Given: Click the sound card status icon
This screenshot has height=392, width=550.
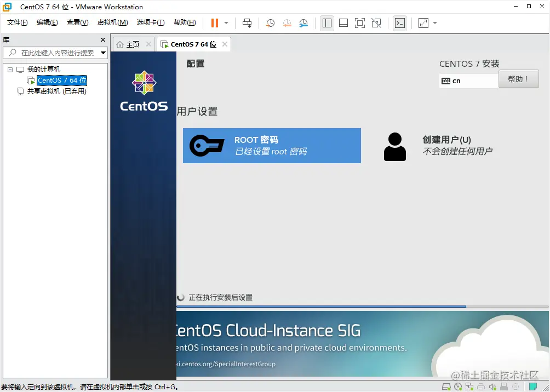Looking at the screenshot, I should 492,387.
